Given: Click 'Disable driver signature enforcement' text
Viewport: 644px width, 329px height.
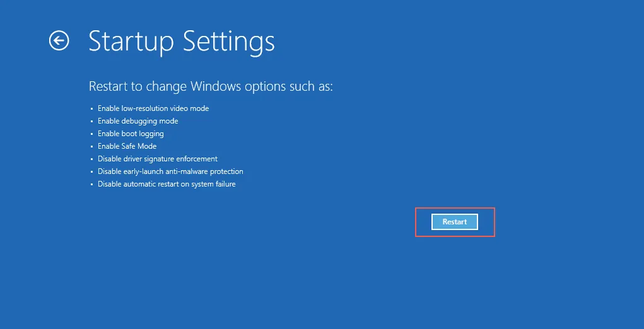Looking at the screenshot, I should [x=158, y=159].
